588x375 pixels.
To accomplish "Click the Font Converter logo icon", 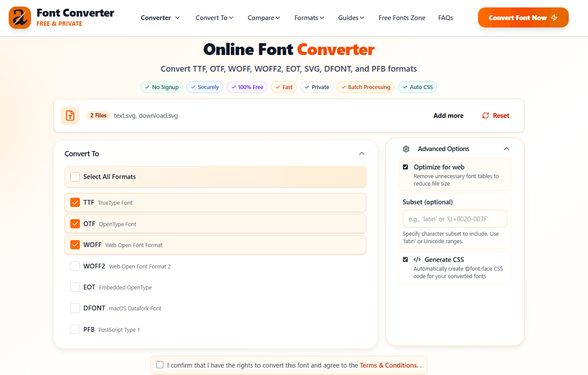I will tap(20, 18).
